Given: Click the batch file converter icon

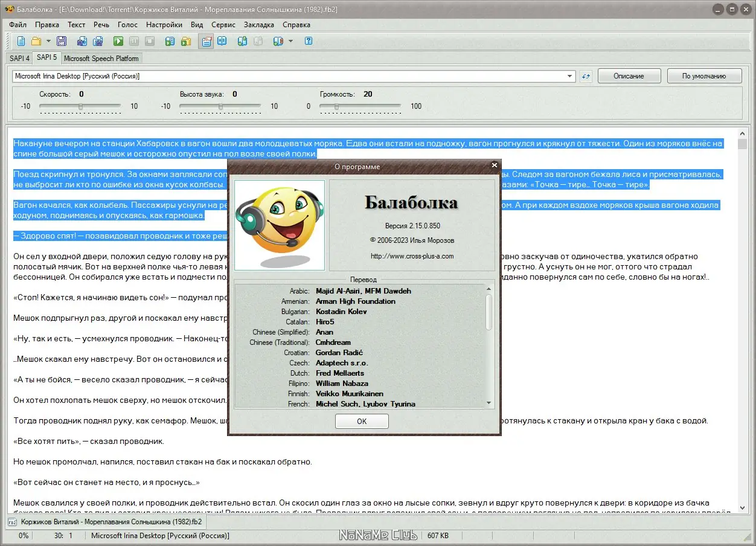Looking at the screenshot, I should pyautogui.click(x=186, y=41).
